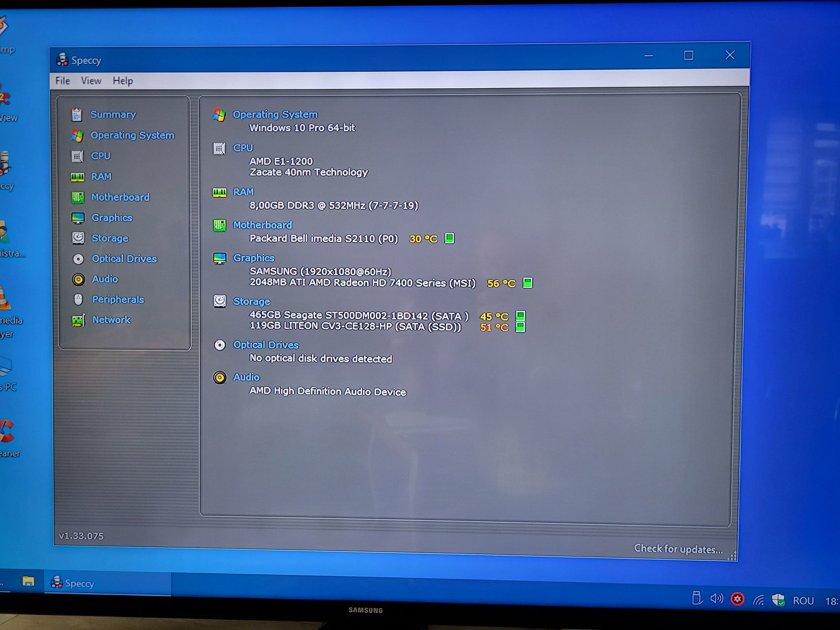Select Peripherals in the sidebar
This screenshot has height=630, width=840.
coord(118,299)
